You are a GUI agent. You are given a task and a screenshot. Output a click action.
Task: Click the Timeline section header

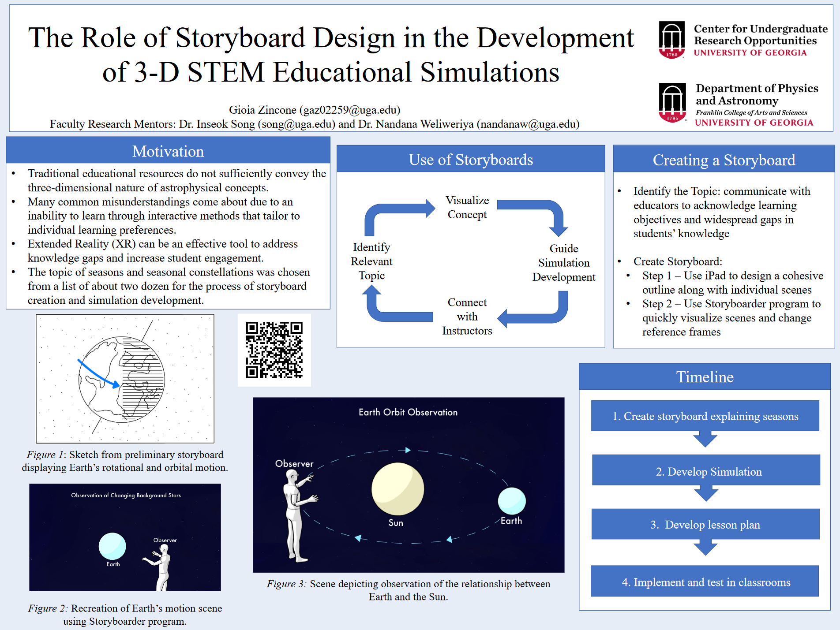pos(705,377)
